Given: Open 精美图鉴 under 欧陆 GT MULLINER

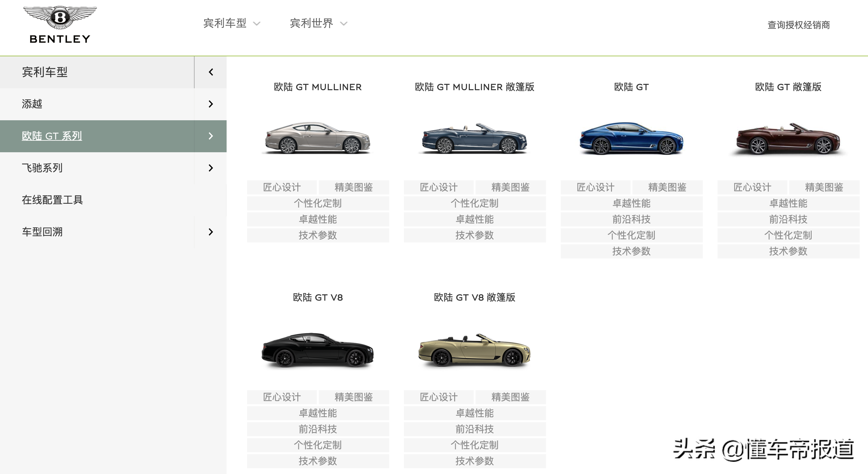Looking at the screenshot, I should (354, 187).
